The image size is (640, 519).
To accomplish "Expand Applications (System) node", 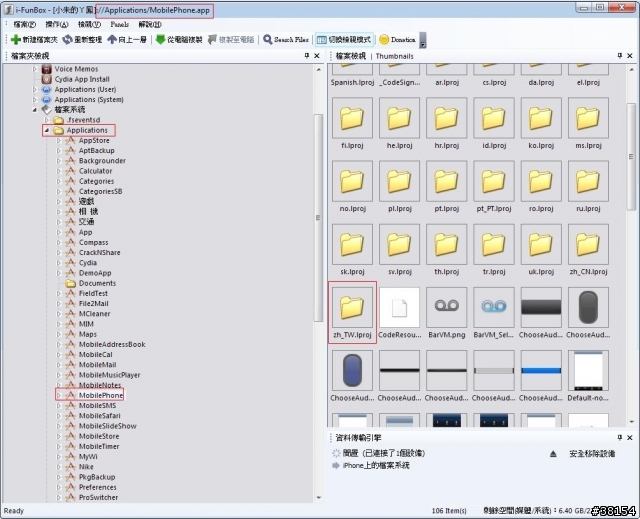I will 35,100.
